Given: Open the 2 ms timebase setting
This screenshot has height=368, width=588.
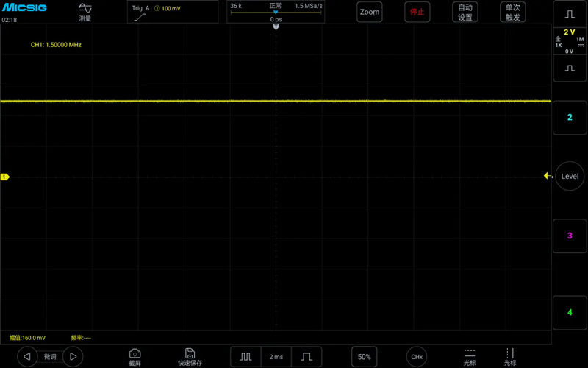Looking at the screenshot, I should 276,357.
